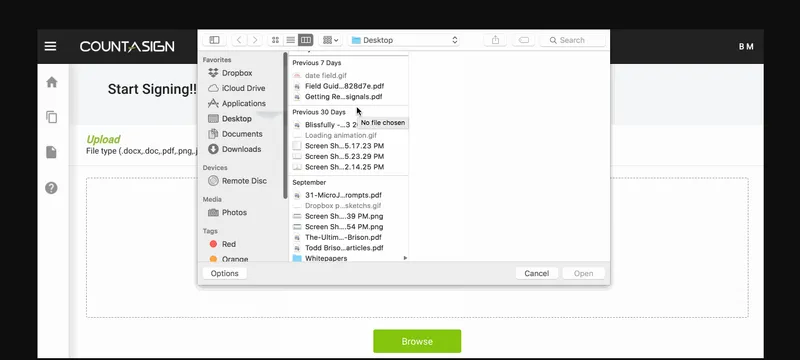
Task: Select the Blissfully file
Action: (327, 125)
